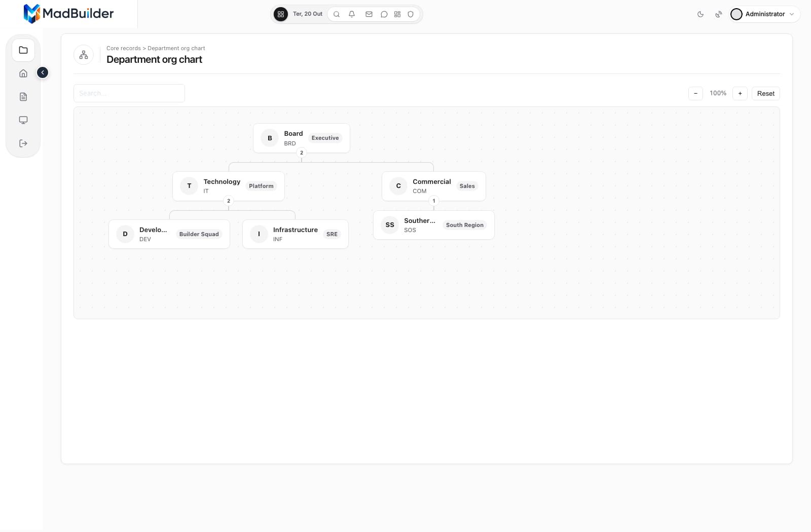Collapse the Commercial node's children count badge

(x=434, y=201)
